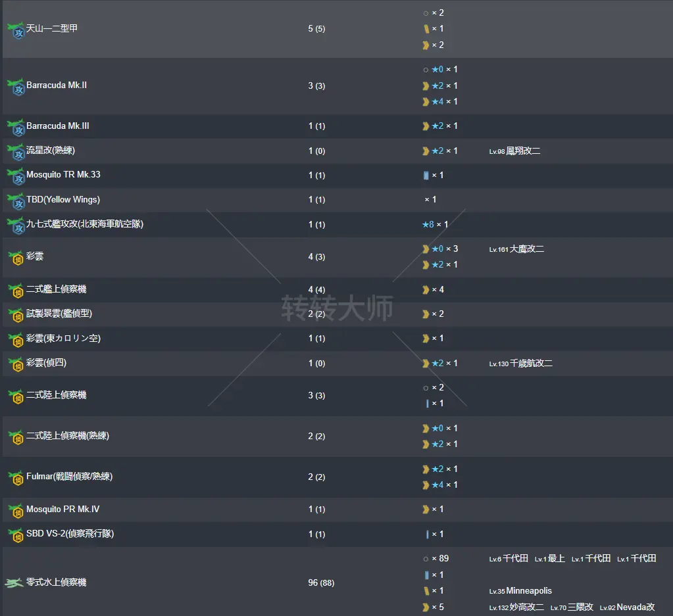
Task: Select the recon icon for 二式艦上偵察機
Action: click(15, 290)
